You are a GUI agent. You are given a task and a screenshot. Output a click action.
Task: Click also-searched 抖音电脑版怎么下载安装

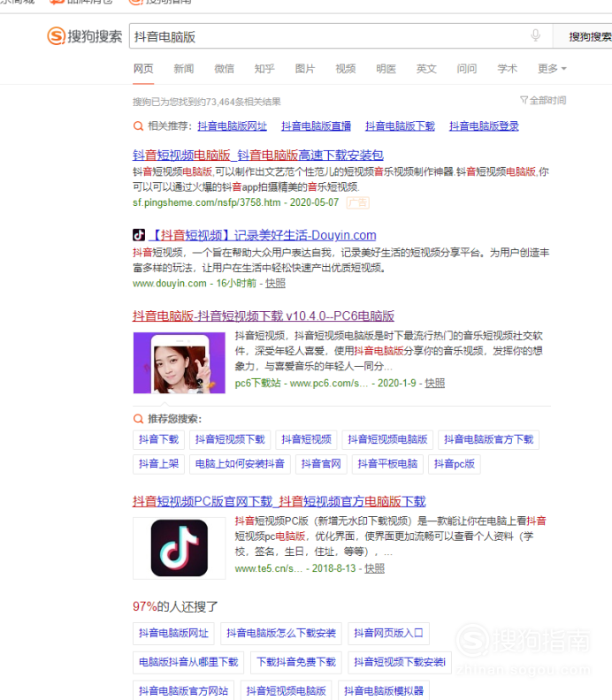coord(281,634)
